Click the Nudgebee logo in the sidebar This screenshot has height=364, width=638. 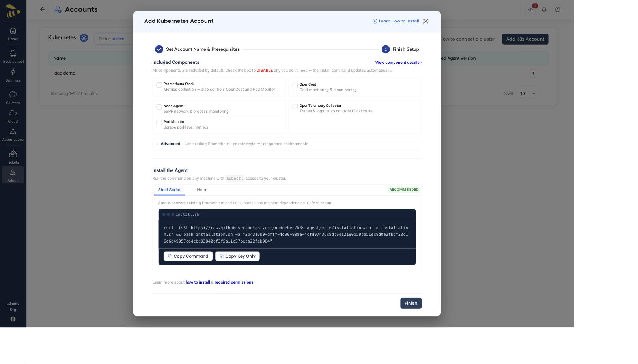(x=13, y=11)
